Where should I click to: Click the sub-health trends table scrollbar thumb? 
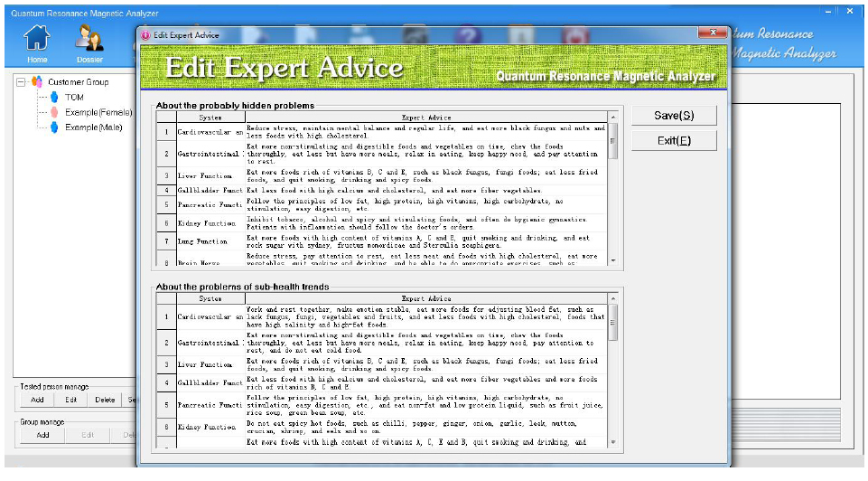[612, 323]
